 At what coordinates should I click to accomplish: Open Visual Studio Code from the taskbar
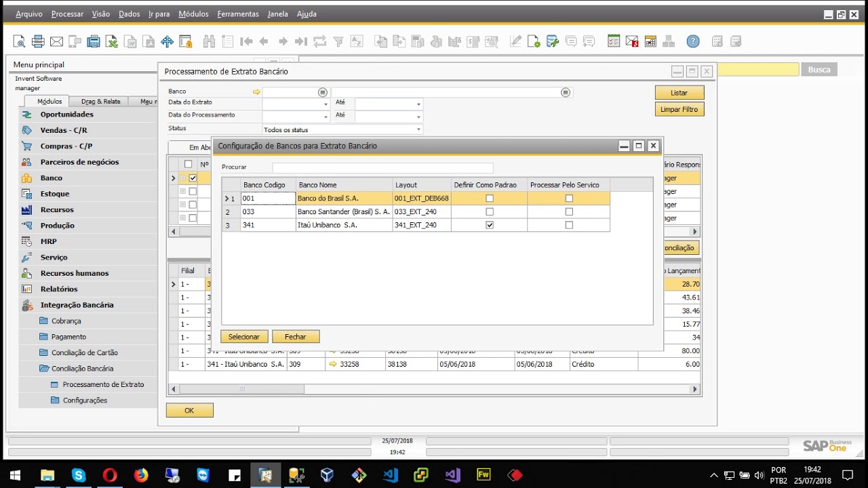(391, 475)
